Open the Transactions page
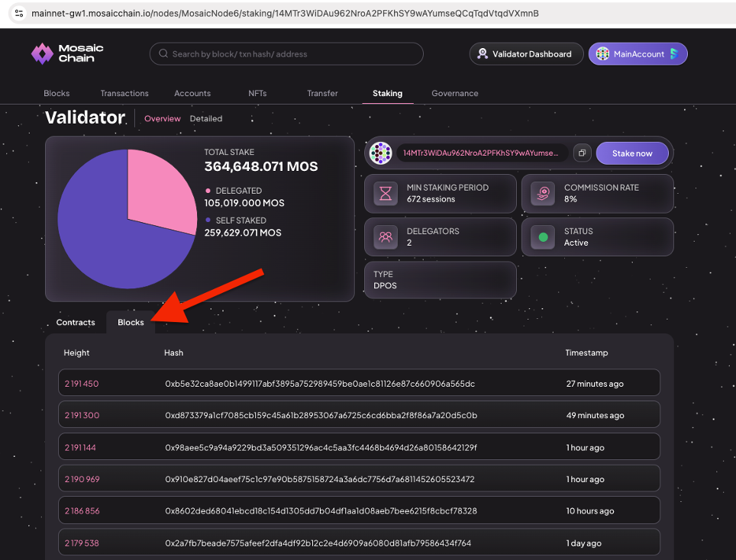This screenshot has width=736, height=560. point(124,93)
